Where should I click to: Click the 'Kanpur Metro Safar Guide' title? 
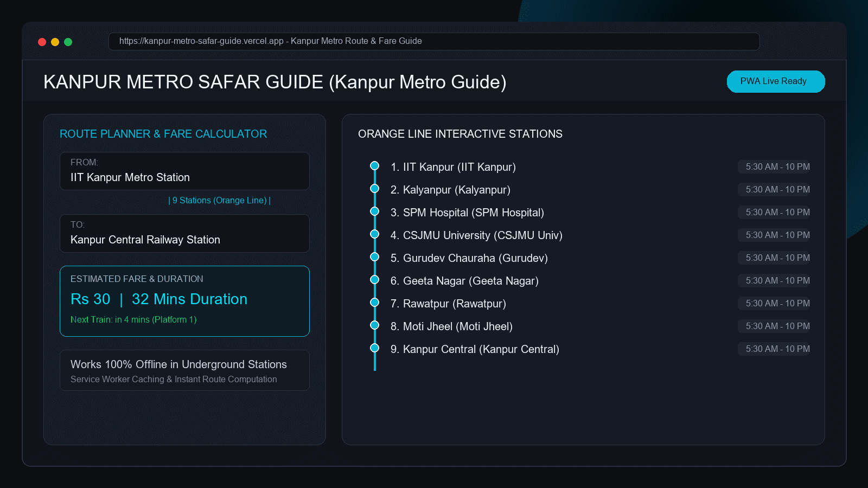click(275, 82)
